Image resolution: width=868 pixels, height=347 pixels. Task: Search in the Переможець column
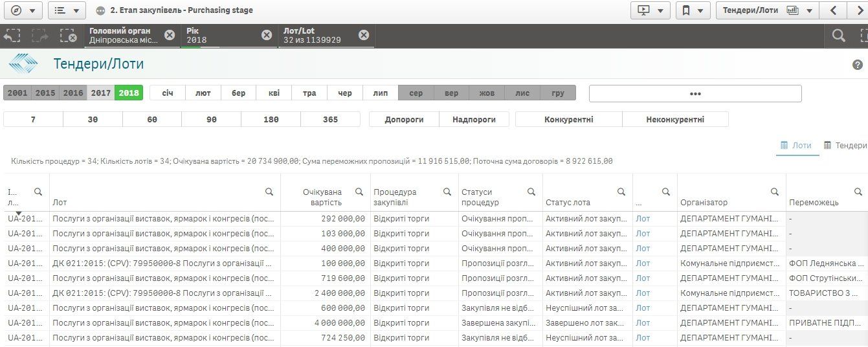pyautogui.click(x=858, y=192)
